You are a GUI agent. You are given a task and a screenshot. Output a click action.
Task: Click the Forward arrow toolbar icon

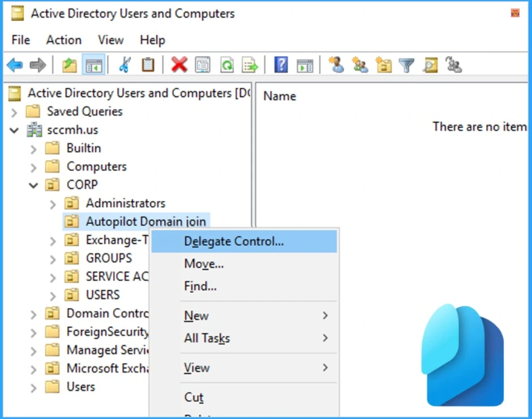tap(38, 65)
